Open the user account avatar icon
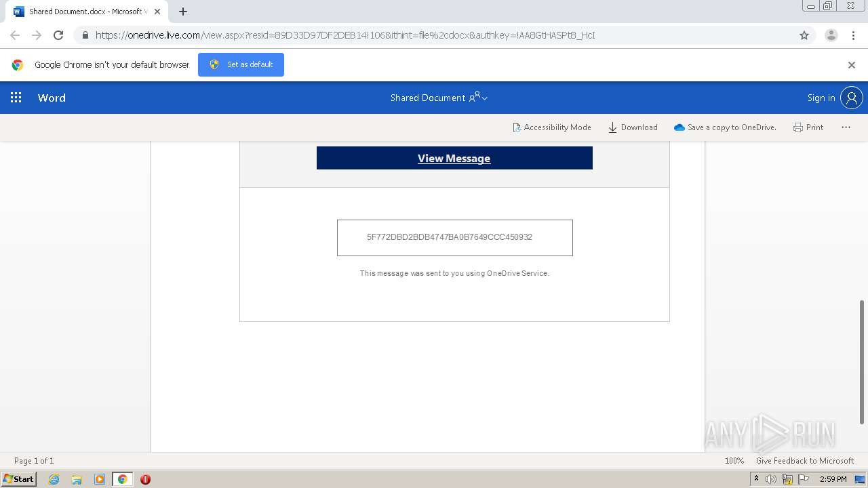Image resolution: width=868 pixels, height=488 pixels. coord(852,98)
